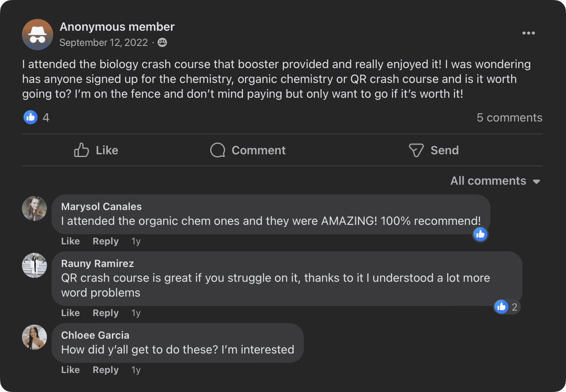Open the 5 comments list
Viewport: 566px width, 392px height.
pyautogui.click(x=509, y=117)
